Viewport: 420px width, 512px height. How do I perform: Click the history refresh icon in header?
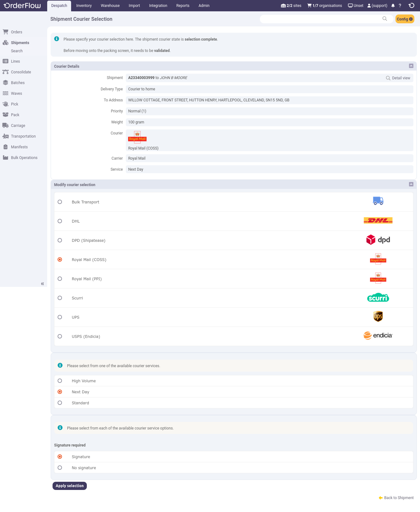[411, 6]
